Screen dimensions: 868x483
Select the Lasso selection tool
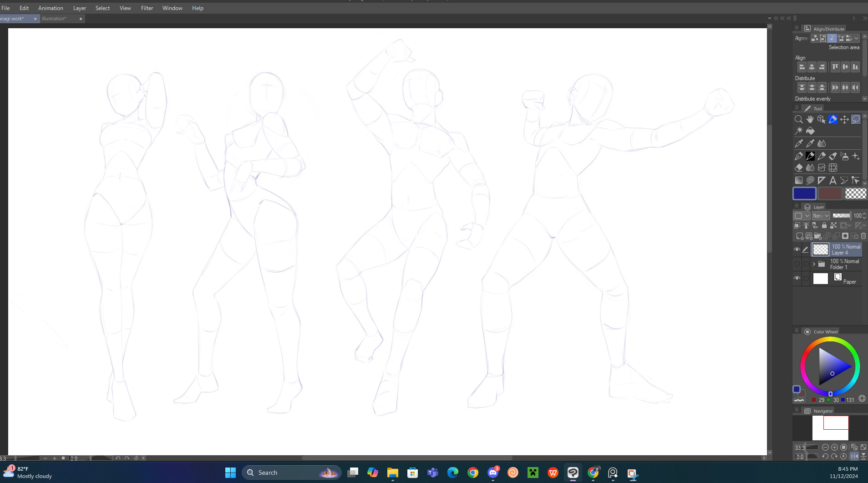pyautogui.click(x=856, y=119)
